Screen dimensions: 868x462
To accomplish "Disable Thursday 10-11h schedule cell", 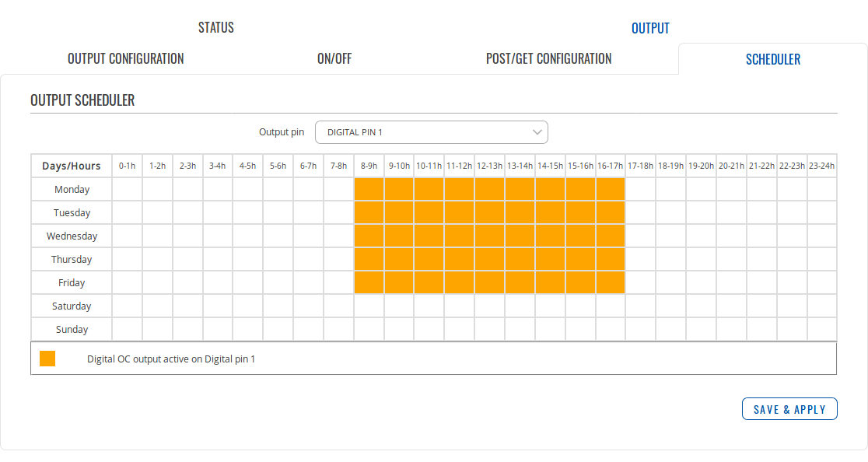I will [x=429, y=259].
